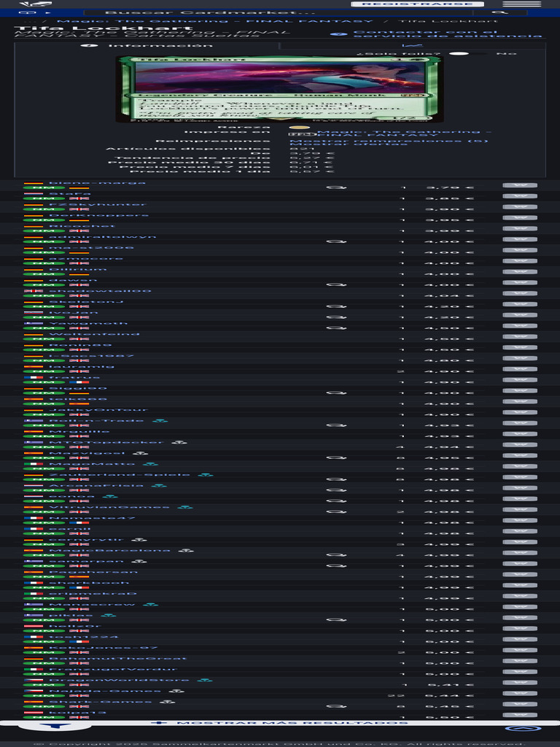Add MagoMatto's offer to cart
The image size is (560, 747).
pyautogui.click(x=520, y=466)
